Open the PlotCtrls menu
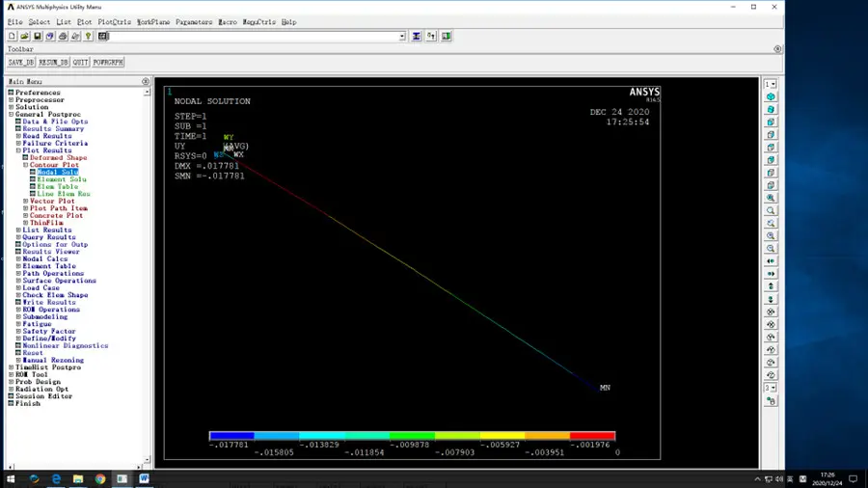 115,22
